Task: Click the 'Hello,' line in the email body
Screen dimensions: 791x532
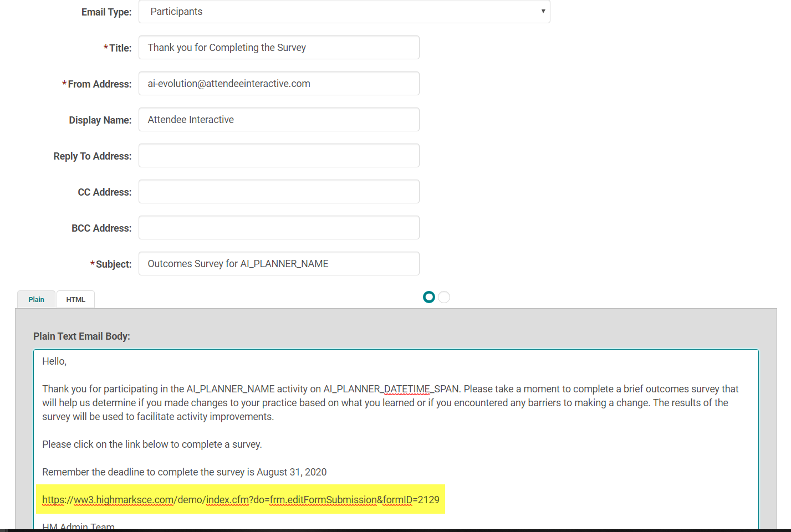Action: (54, 361)
